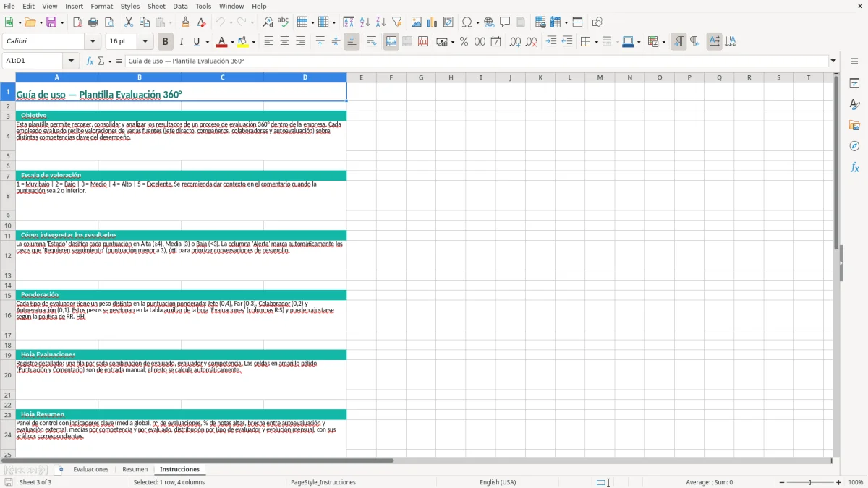Click the Print icon
The image size is (868, 488).
point(93,22)
